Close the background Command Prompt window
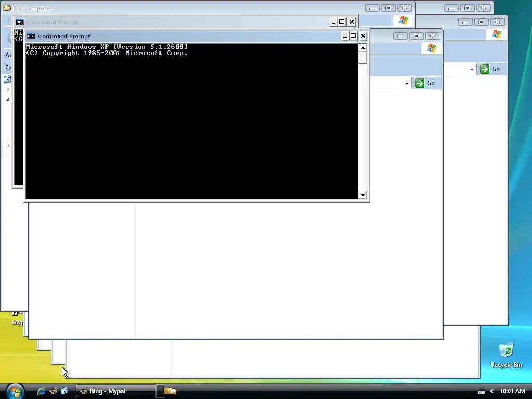 pyautogui.click(x=352, y=22)
